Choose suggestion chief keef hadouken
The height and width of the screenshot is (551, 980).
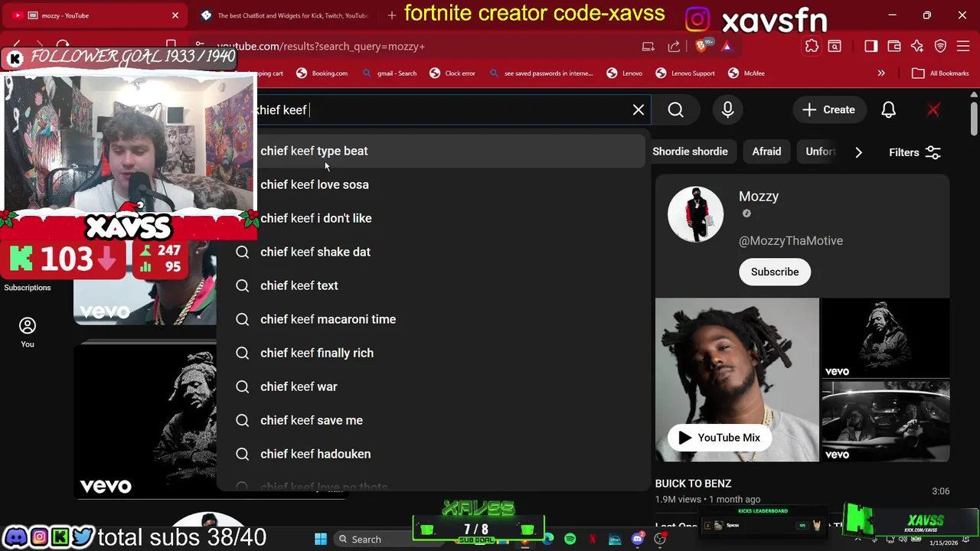click(x=433, y=454)
